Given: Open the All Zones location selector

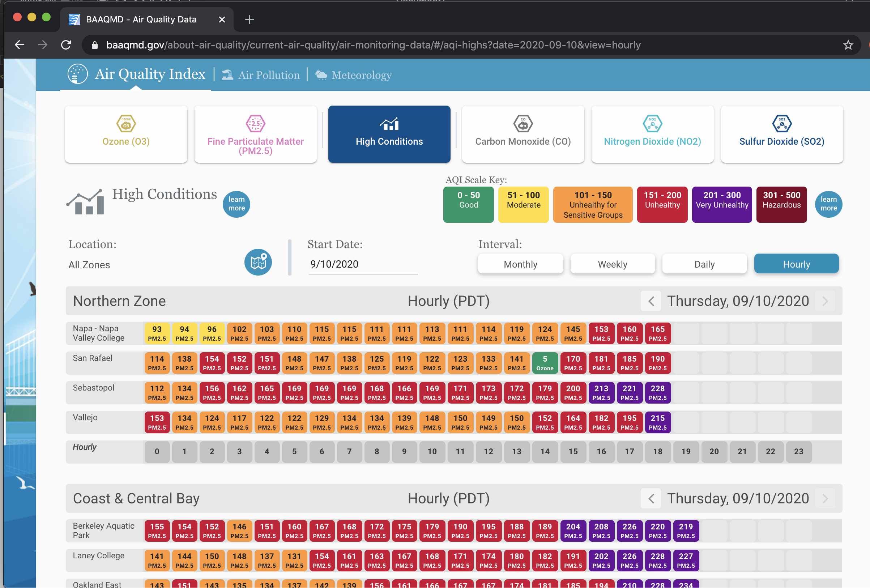Looking at the screenshot, I should (89, 265).
